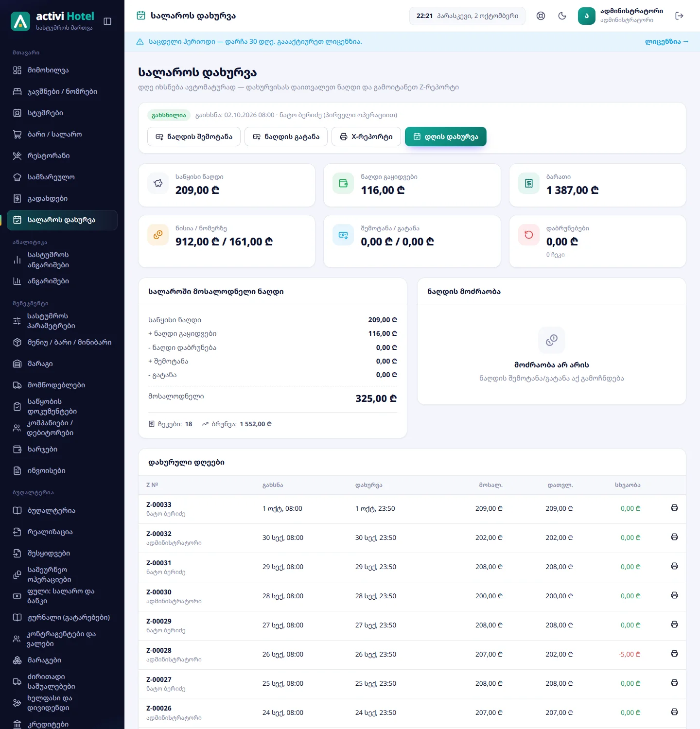Open the ლიცენზია link
This screenshot has width=700, height=729.
click(x=667, y=42)
